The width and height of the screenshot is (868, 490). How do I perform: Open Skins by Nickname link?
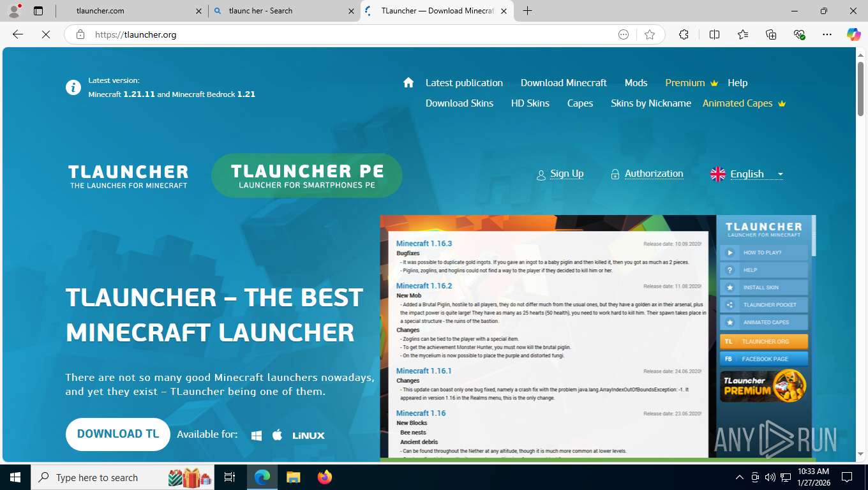pyautogui.click(x=651, y=103)
